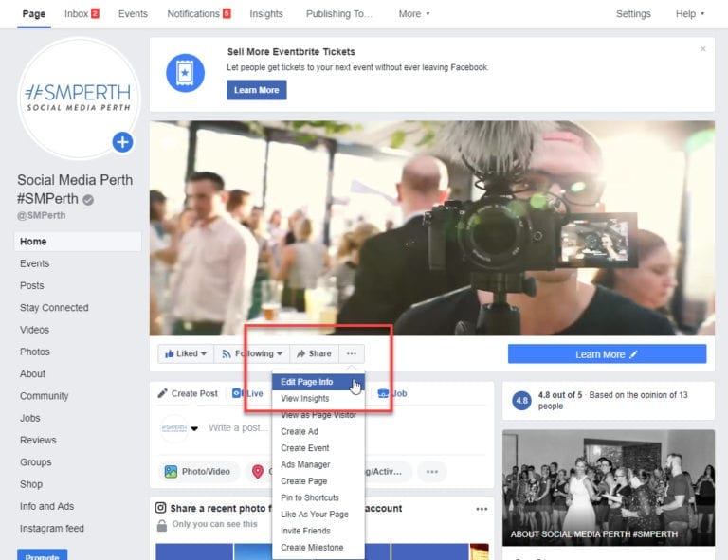
Task: Expand the More menu in the top bar
Action: click(414, 14)
